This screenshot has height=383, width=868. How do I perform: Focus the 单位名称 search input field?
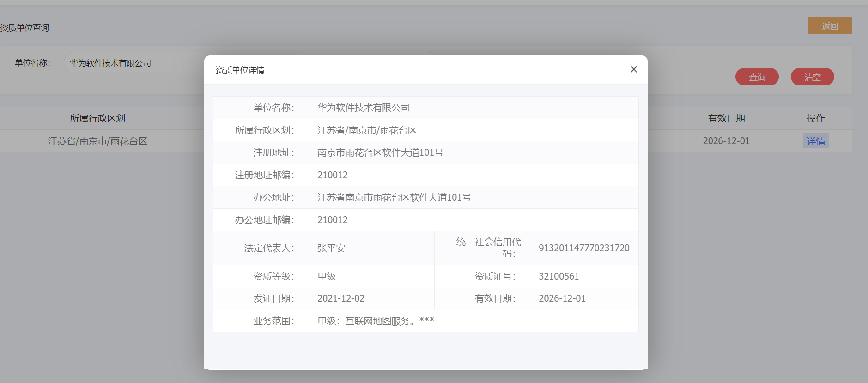click(134, 63)
